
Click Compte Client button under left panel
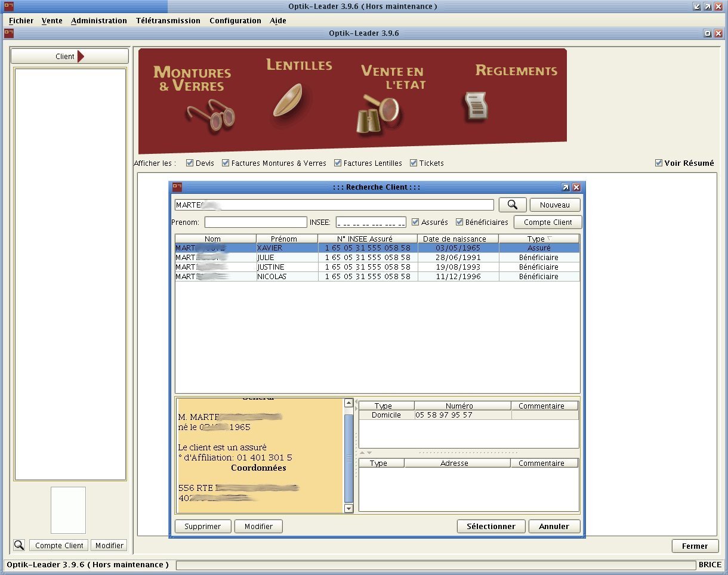[59, 545]
